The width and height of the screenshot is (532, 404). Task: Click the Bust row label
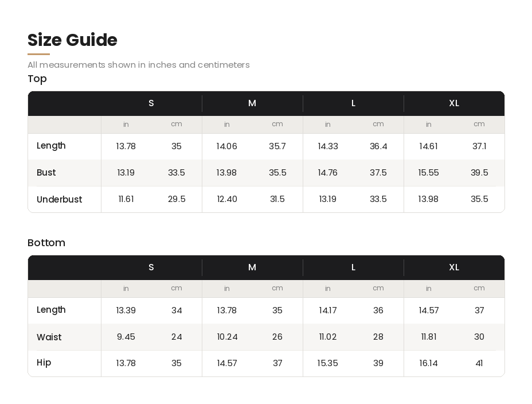click(46, 173)
